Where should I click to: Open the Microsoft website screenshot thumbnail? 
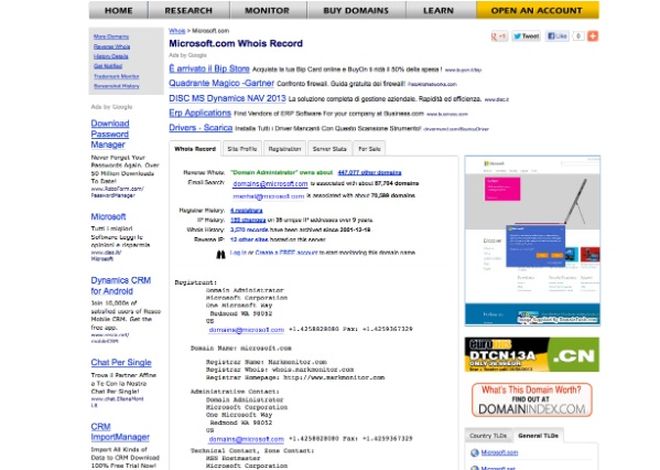pyautogui.click(x=532, y=241)
